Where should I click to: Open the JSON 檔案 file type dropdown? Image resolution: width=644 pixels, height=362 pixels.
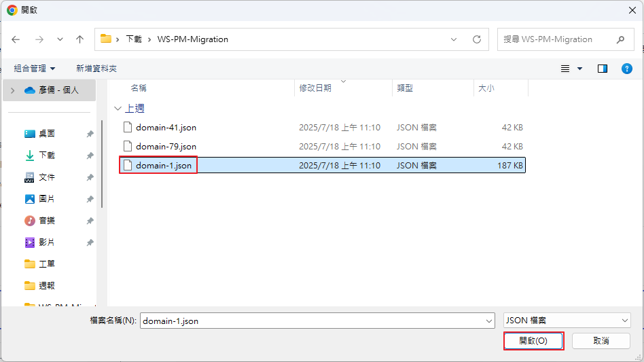pyautogui.click(x=567, y=321)
